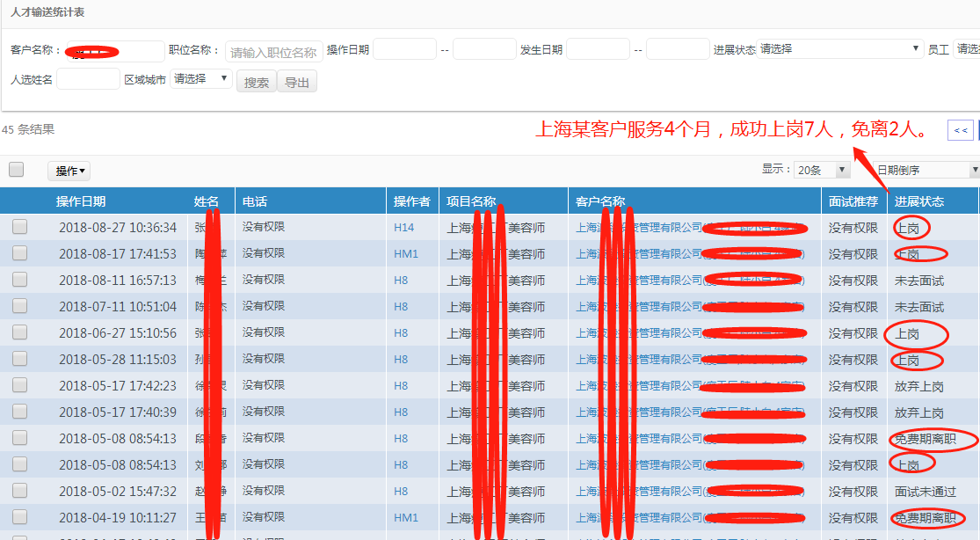Toggle the select-all checkbox next to 操作
The image size is (980, 540).
click(x=16, y=169)
